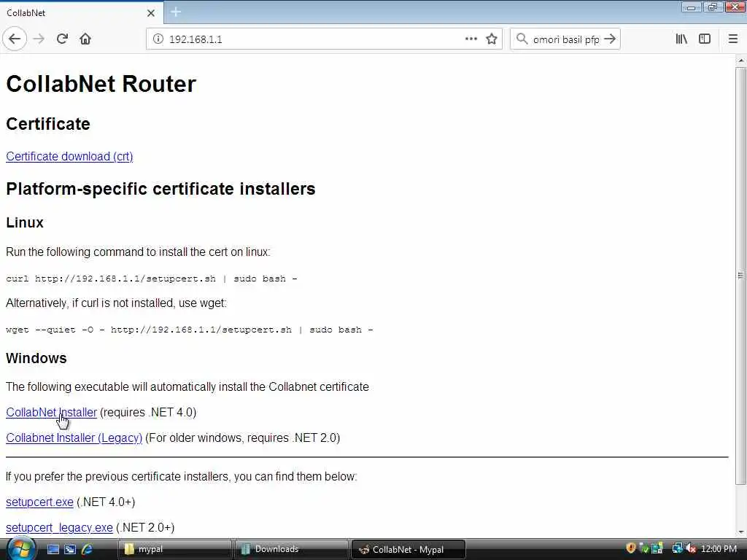747x560 pixels.
Task: Open the Collabnet Installer (Legacy) link
Action: tap(74, 437)
